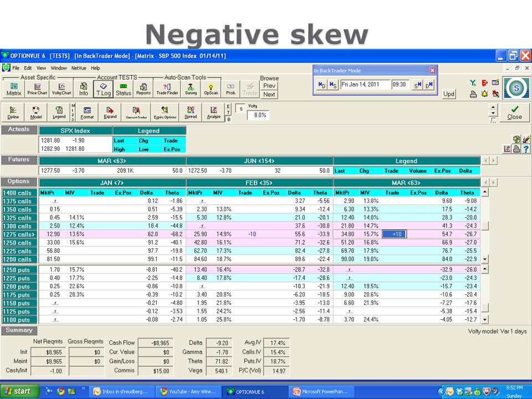Click the BackTrader time field 09:30
Viewport: 532px width, 399px height.
point(400,84)
